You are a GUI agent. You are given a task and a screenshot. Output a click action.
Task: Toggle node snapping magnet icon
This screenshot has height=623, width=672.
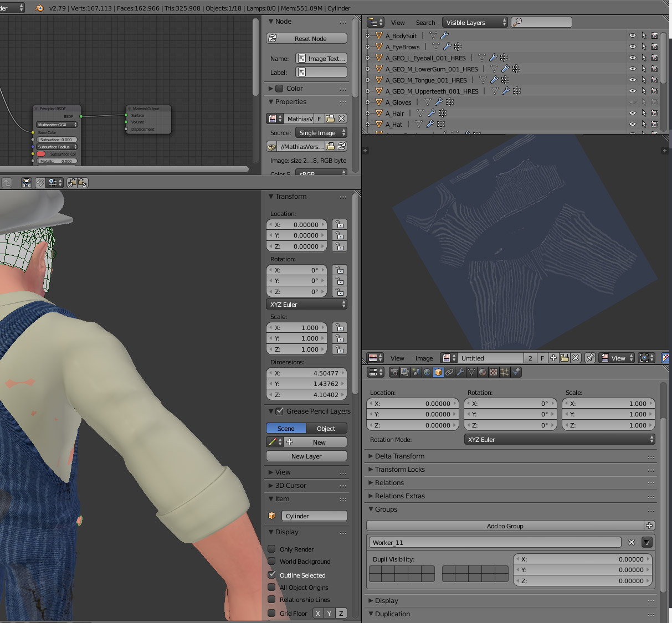click(40, 182)
